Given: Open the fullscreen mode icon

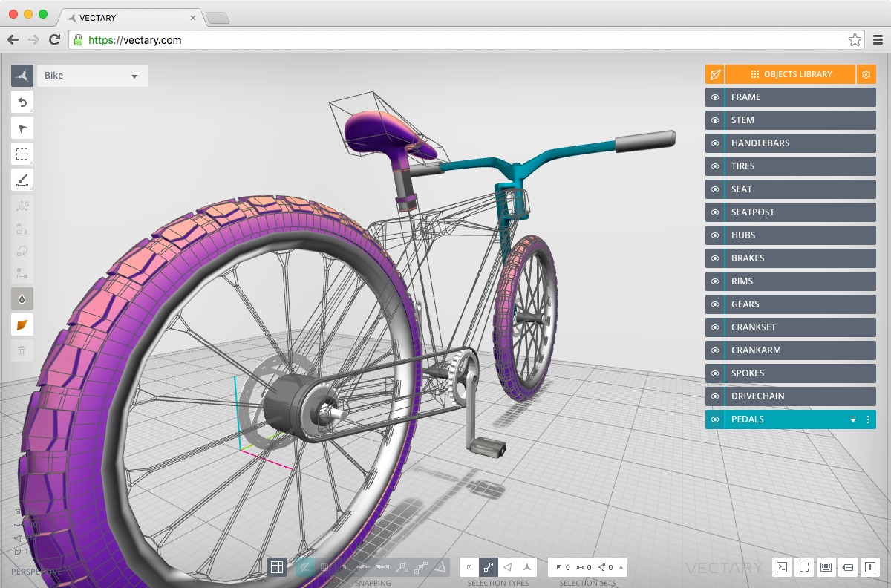Looking at the screenshot, I should [x=803, y=567].
